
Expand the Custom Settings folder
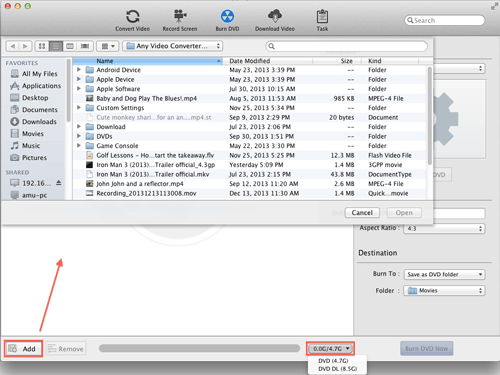(79, 107)
